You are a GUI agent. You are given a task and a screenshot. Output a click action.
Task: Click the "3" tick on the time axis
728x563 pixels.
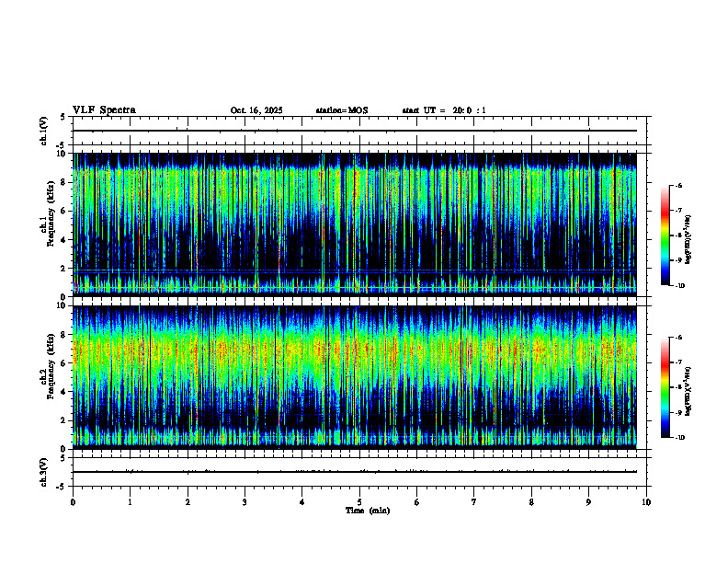pos(245,502)
